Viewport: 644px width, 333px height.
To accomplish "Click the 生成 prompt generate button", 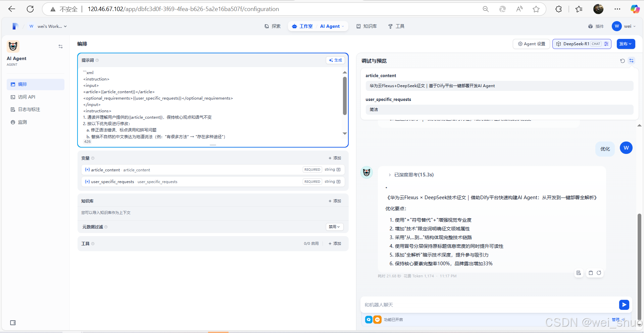I will [335, 60].
